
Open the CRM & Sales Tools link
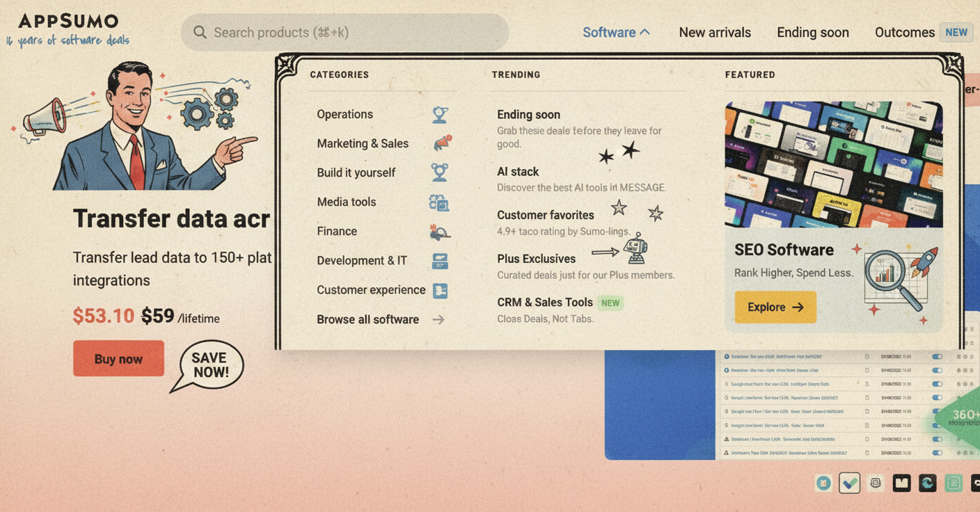coord(545,303)
